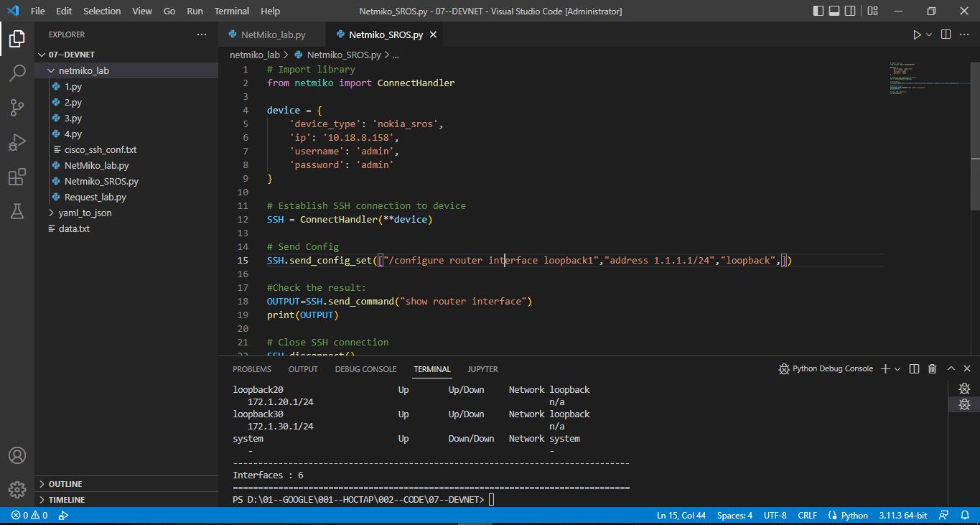This screenshot has height=525, width=980.
Task: Click Ln 15, Col 44 in status bar
Action: (681, 516)
